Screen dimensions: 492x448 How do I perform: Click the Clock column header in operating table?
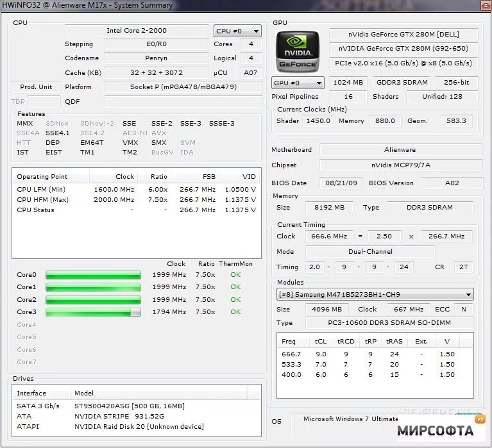114,176
